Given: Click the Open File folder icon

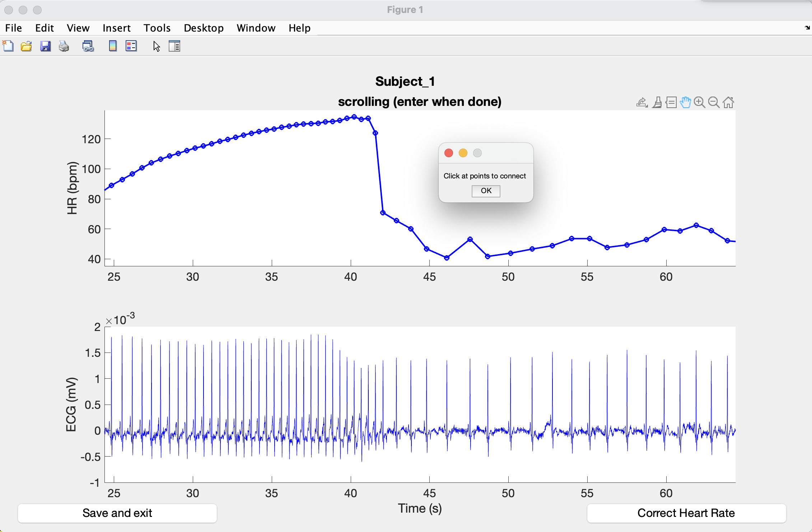Looking at the screenshot, I should (26, 46).
